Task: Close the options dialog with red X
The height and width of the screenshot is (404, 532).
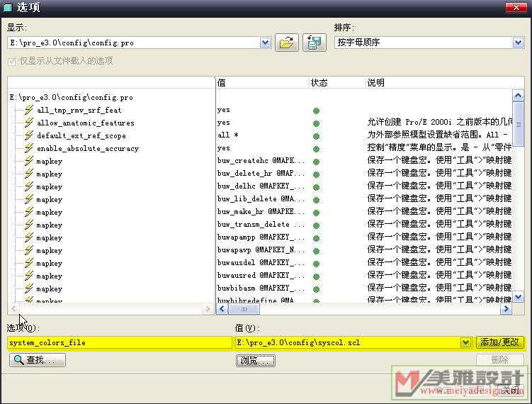Action: tap(516, 8)
